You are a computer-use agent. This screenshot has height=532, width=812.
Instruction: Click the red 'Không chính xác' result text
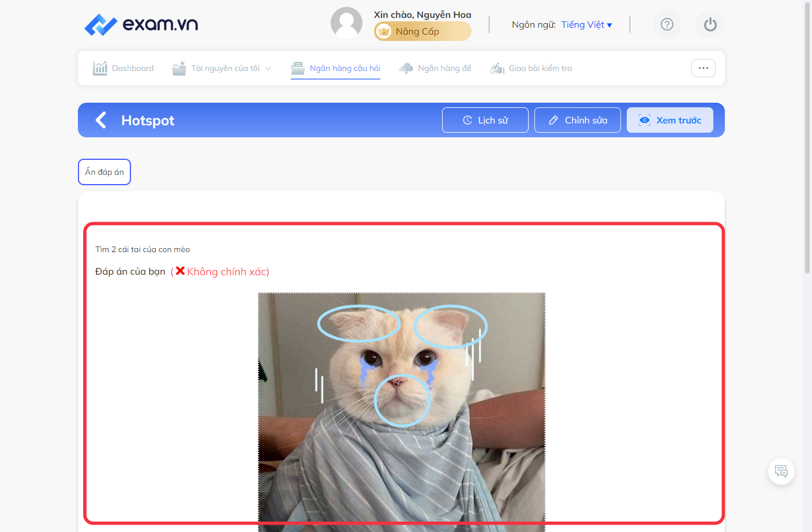pyautogui.click(x=228, y=272)
